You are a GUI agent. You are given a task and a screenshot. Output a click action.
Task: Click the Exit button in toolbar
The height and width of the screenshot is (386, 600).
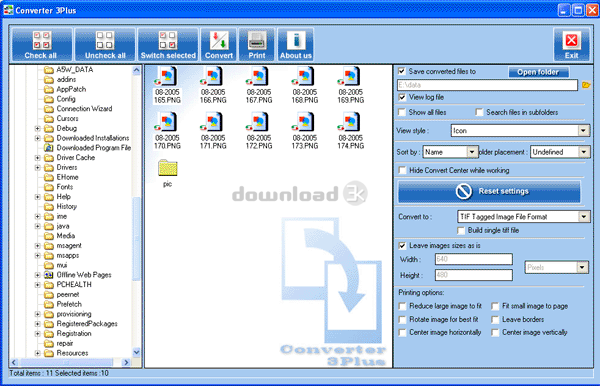572,44
